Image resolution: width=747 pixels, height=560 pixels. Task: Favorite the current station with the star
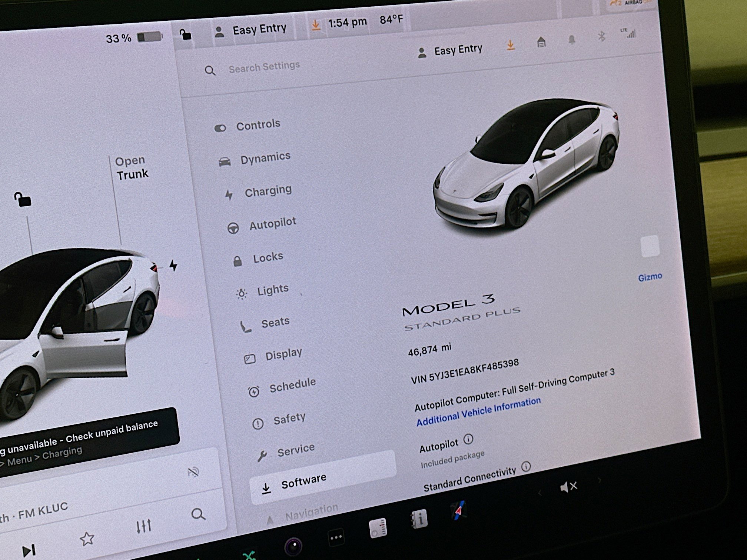[87, 538]
